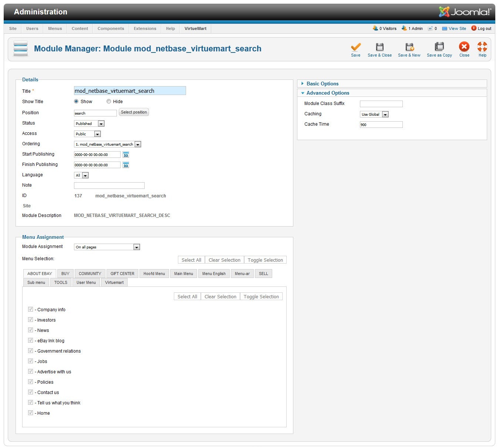
Task: Click inner tab-panel Toggle Selection button
Action: [x=261, y=296]
